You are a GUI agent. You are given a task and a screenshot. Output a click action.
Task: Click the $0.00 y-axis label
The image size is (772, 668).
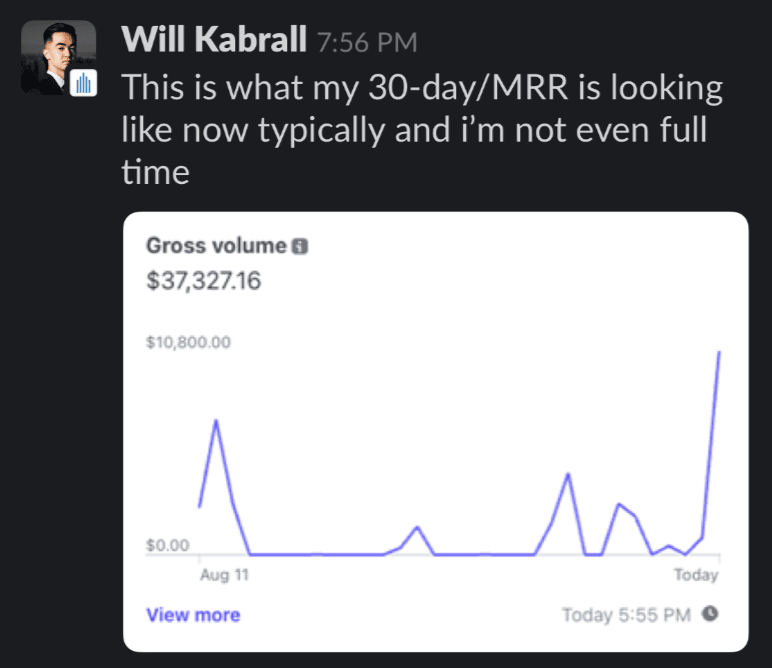coord(168,546)
